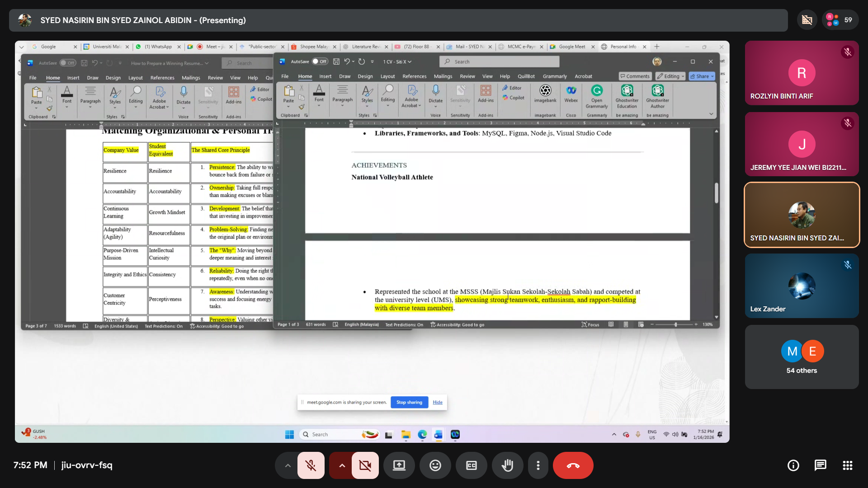Screen dimensions: 868x488
Task: Undo last action in CV Word window
Action: point(347,61)
